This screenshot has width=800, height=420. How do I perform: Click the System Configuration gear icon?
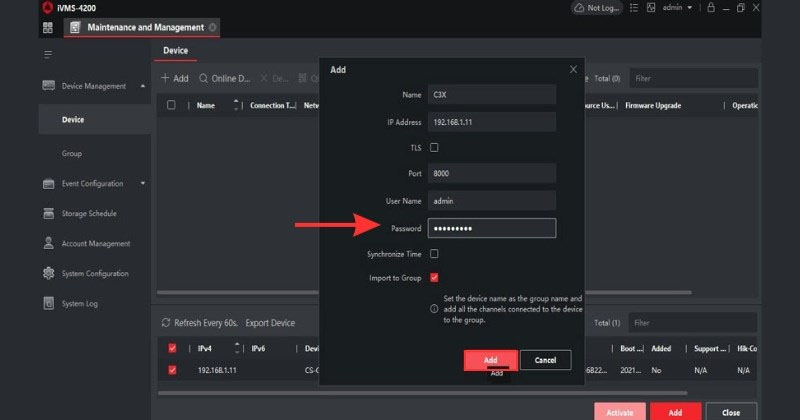click(x=48, y=273)
